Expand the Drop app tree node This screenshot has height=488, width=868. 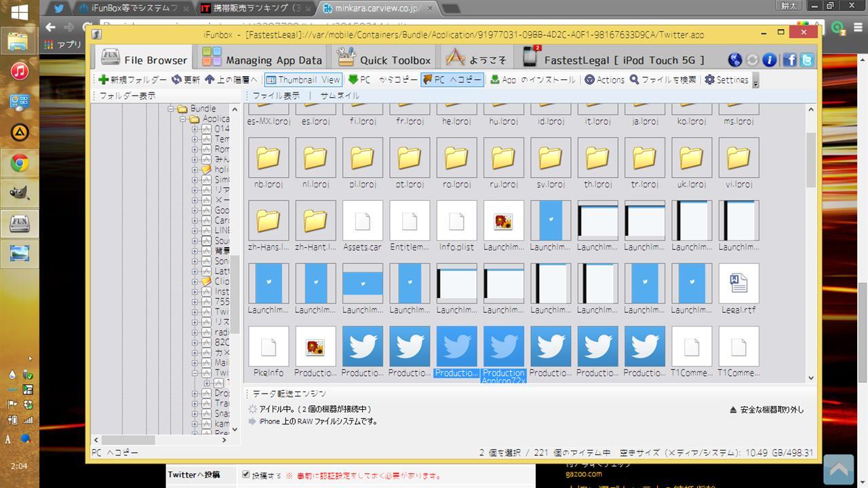pyautogui.click(x=195, y=394)
